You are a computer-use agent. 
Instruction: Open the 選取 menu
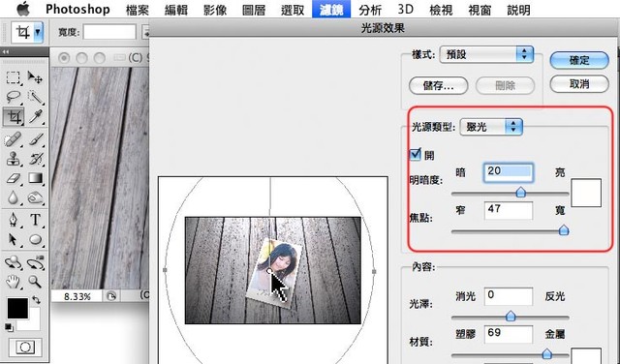pos(293,10)
